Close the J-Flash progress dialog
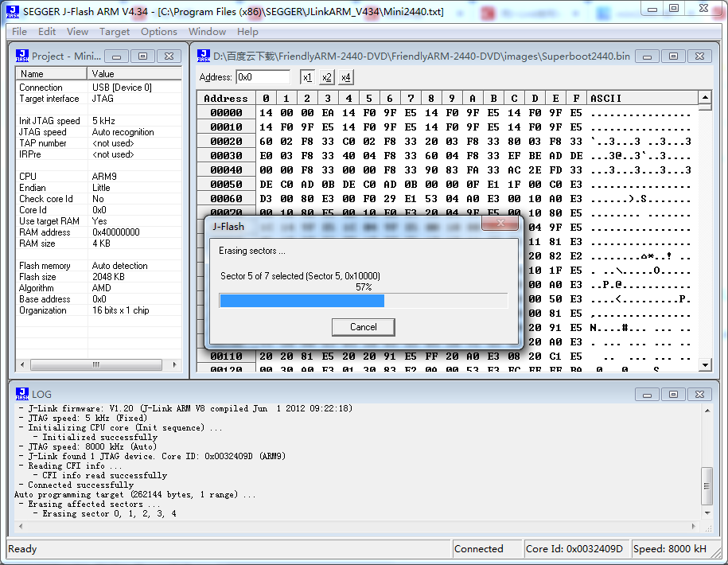Image resolution: width=728 pixels, height=565 pixels. 500,224
